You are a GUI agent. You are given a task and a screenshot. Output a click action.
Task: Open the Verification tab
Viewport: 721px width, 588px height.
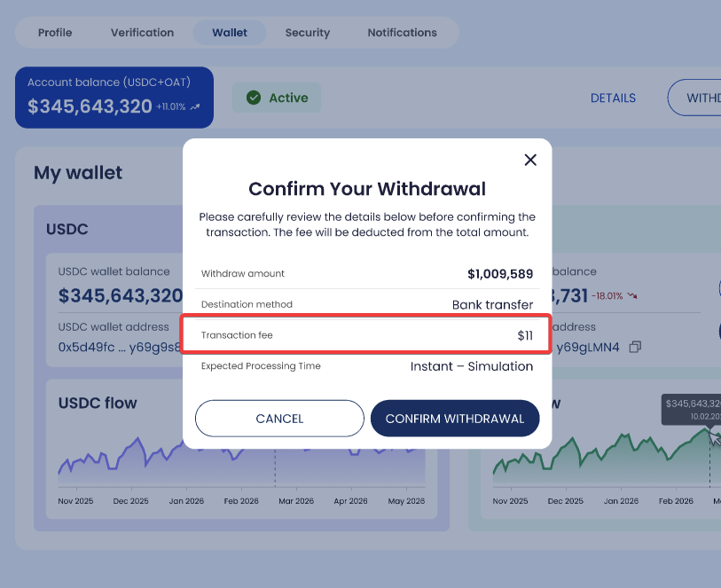142,33
